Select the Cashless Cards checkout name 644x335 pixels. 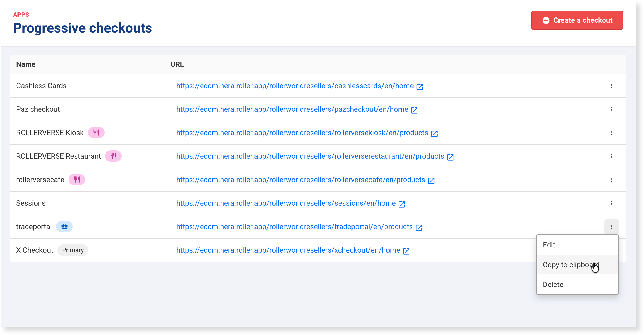(x=41, y=86)
